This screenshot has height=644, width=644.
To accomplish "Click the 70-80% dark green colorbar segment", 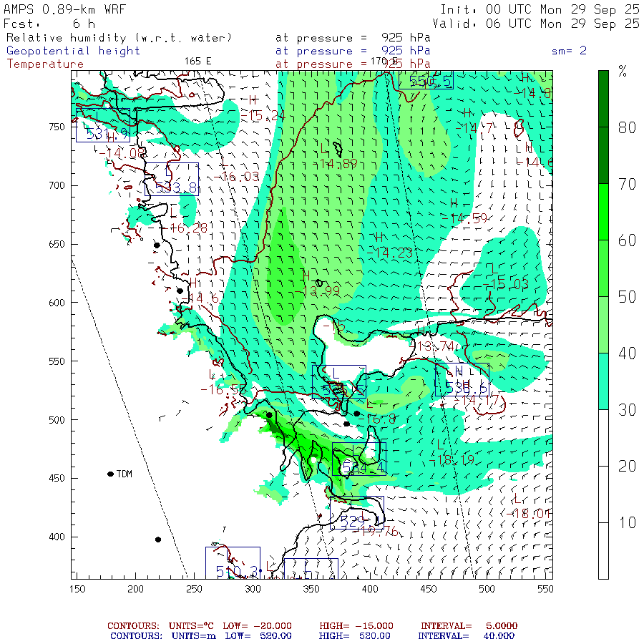I will pos(603,155).
